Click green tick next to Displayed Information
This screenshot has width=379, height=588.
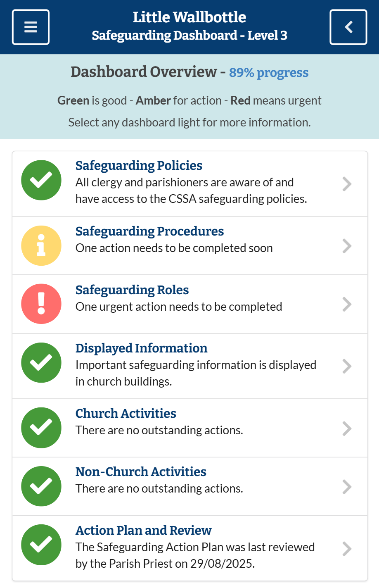(41, 362)
